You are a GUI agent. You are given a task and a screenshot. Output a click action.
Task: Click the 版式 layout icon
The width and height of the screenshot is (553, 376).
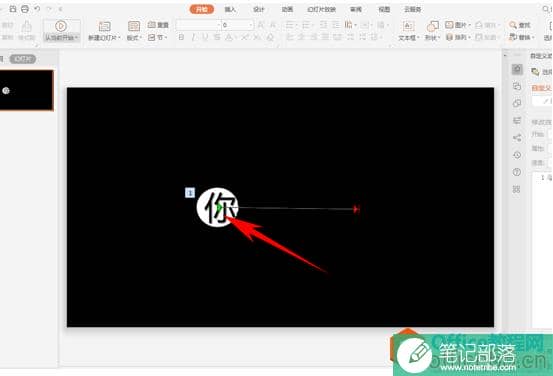(x=134, y=26)
